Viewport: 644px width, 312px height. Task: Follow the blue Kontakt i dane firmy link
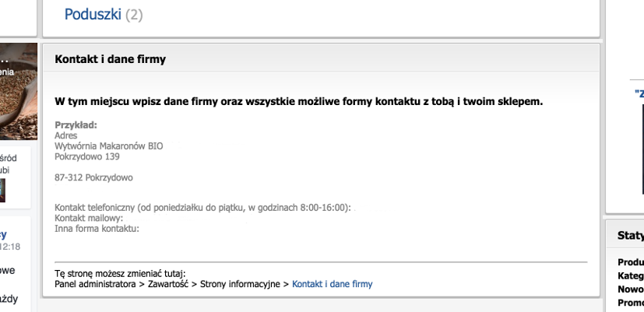point(332,284)
